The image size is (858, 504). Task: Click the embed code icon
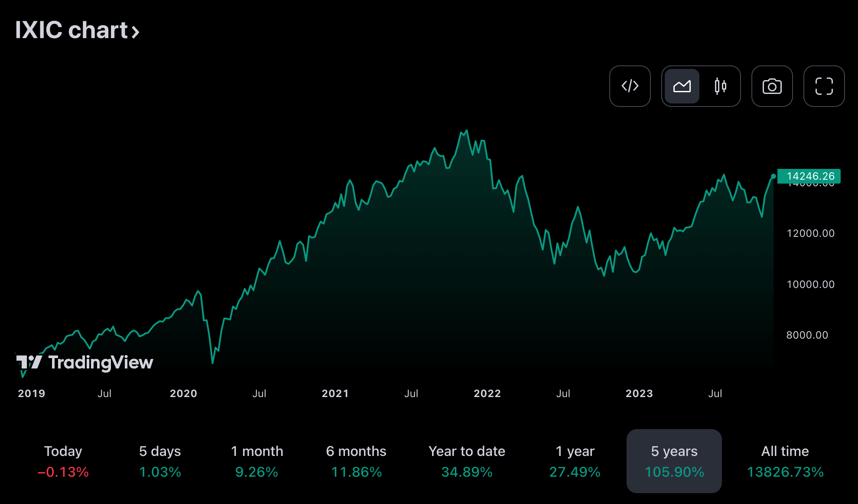point(630,86)
